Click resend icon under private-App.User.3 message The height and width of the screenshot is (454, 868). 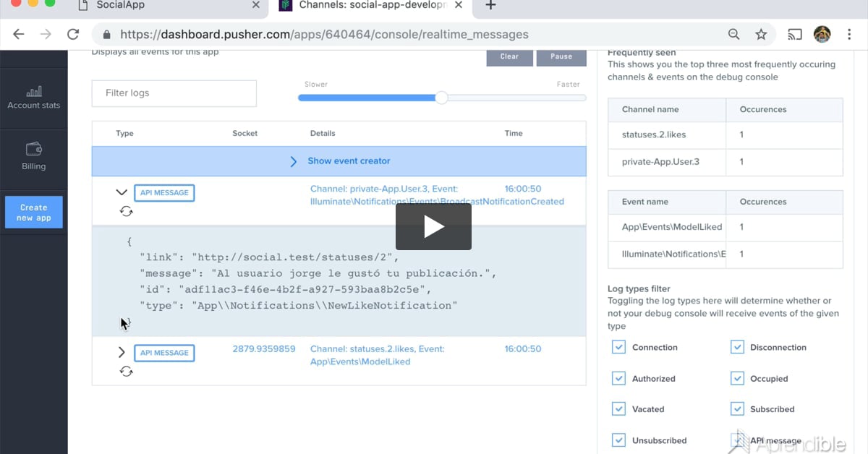(127, 211)
